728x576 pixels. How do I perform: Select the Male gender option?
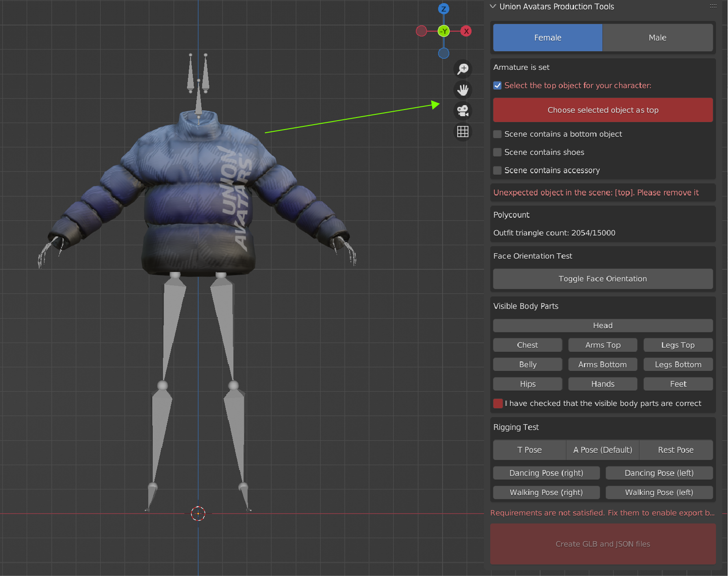[x=658, y=38]
